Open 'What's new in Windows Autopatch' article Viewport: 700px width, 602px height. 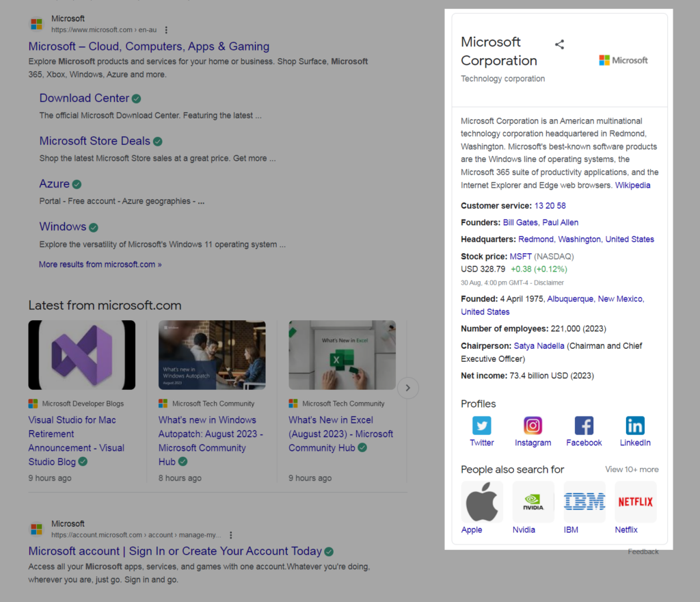pos(211,441)
